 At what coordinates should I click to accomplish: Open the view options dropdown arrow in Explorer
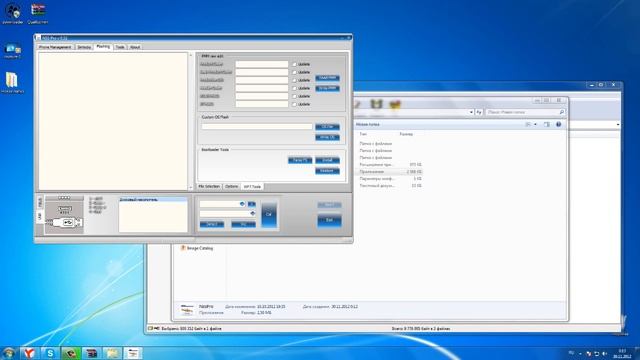coord(535,124)
